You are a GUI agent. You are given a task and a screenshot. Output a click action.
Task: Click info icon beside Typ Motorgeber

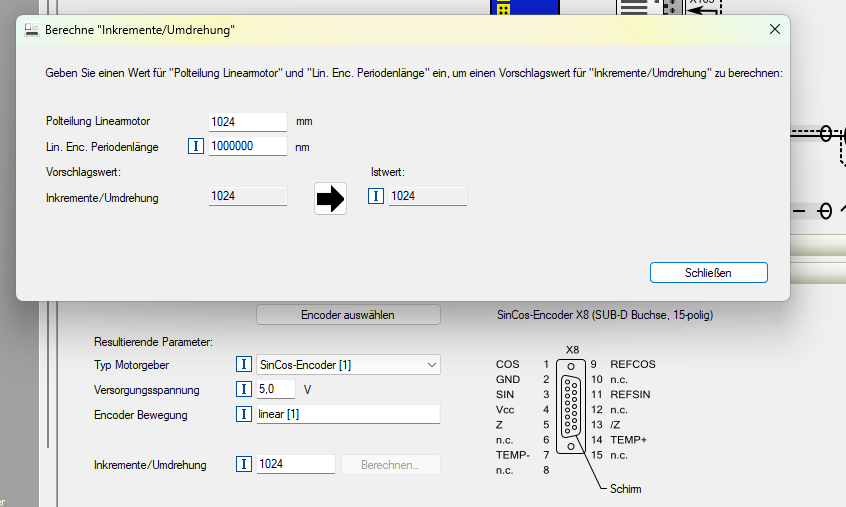(x=243, y=365)
